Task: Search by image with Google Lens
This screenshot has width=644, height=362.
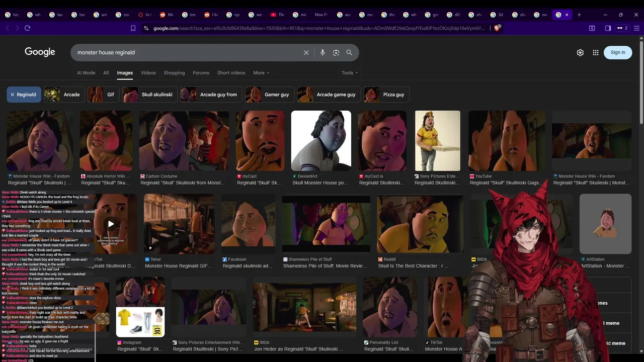Action: (336, 52)
